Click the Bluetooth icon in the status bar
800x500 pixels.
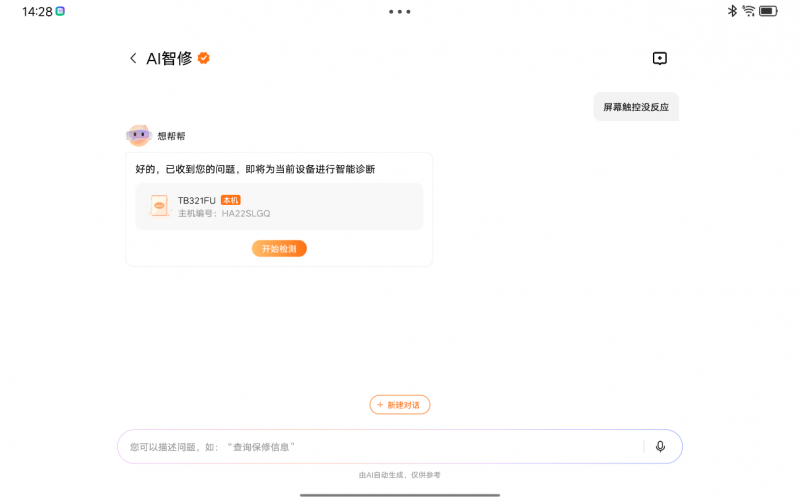point(732,11)
